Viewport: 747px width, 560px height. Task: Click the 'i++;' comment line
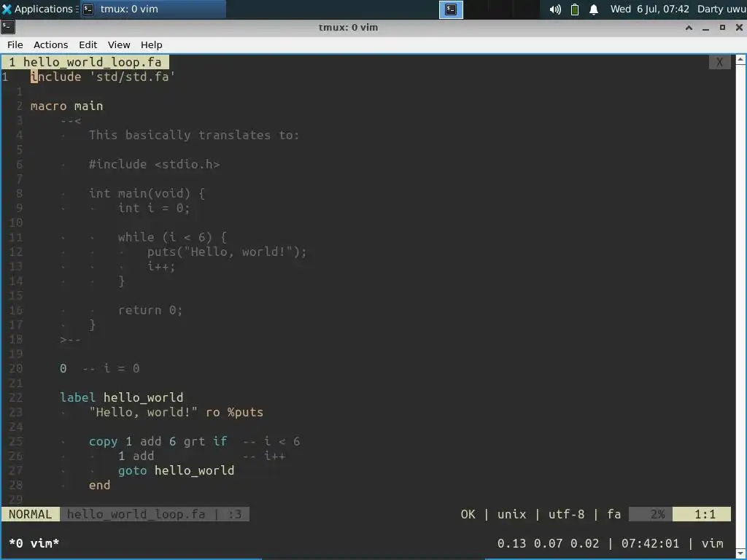point(161,266)
